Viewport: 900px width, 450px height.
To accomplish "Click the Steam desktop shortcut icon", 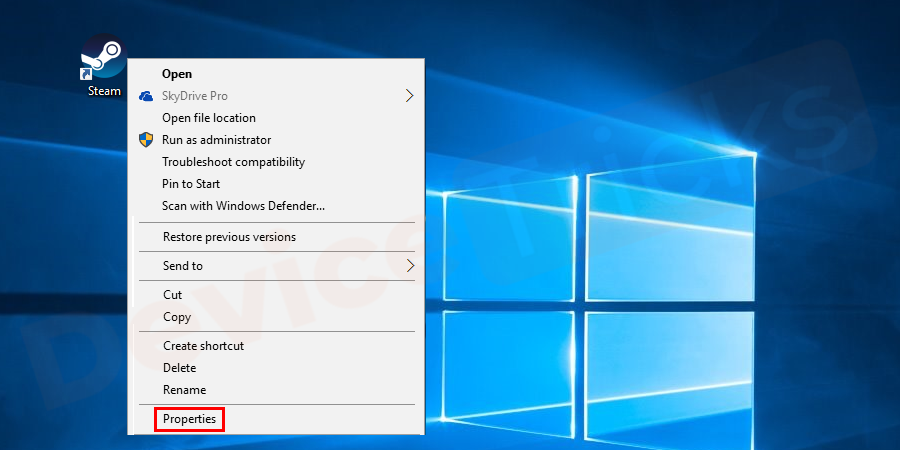I will click(x=103, y=58).
